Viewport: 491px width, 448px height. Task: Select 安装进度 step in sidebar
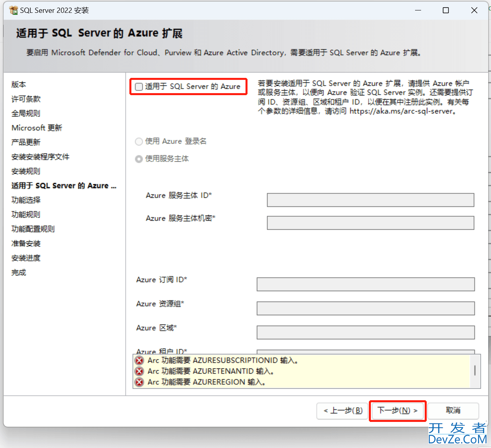(x=26, y=258)
